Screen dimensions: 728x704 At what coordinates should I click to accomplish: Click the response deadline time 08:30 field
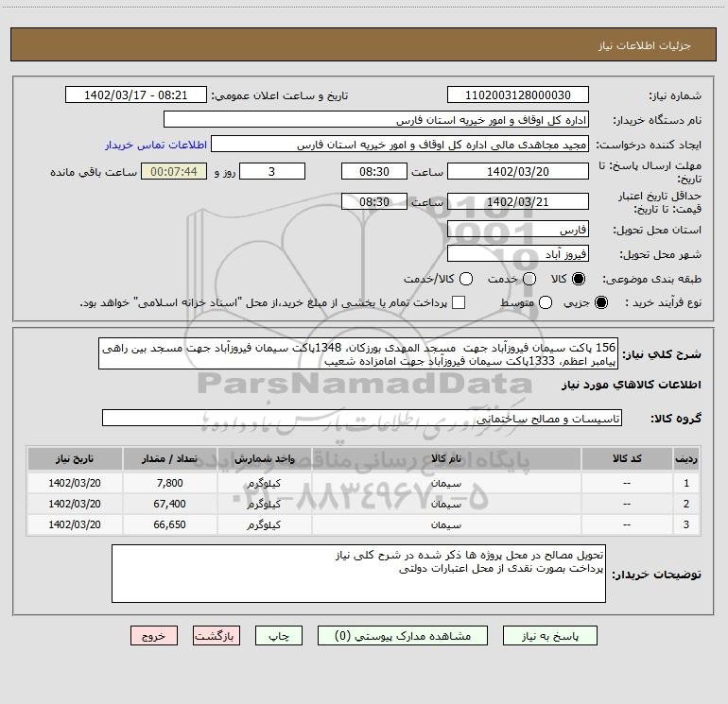pos(374,171)
